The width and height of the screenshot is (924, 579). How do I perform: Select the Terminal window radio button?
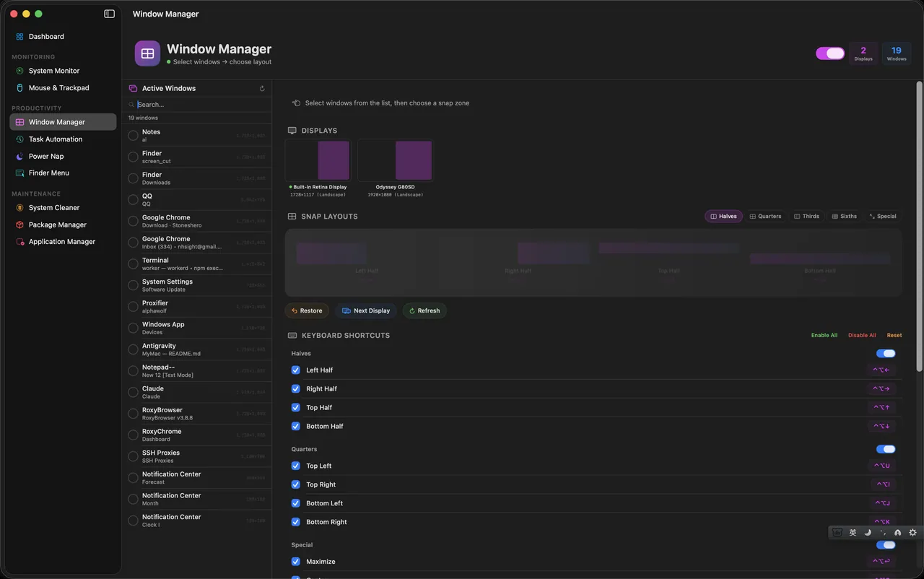[133, 264]
